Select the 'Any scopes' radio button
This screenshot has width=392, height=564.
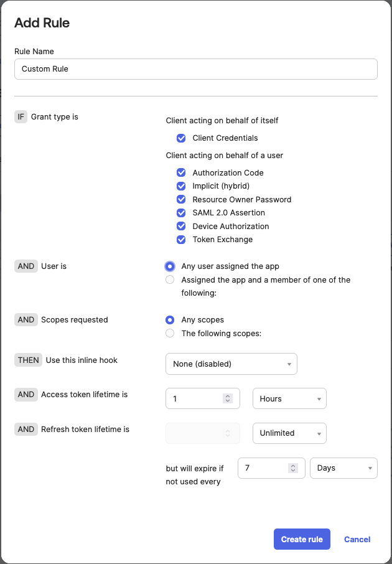click(170, 320)
